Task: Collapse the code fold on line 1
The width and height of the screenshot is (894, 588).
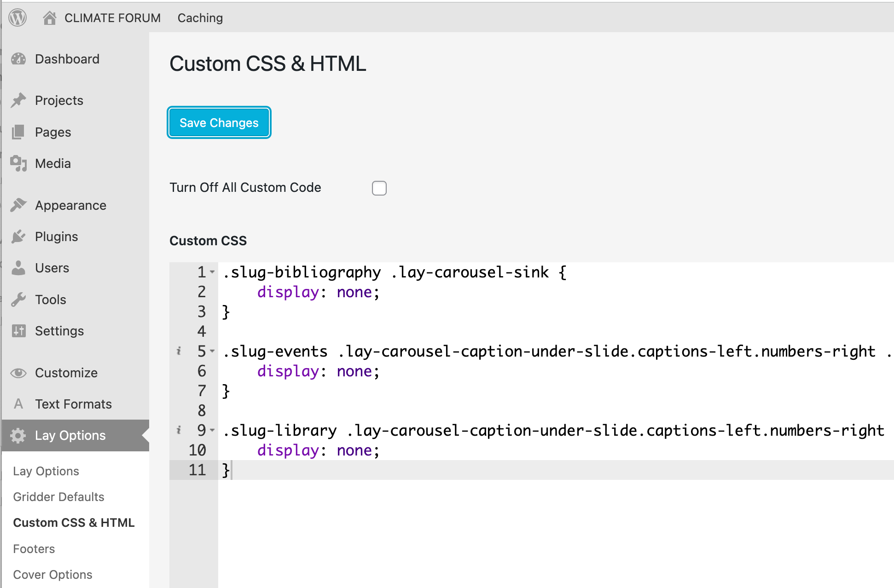Action: tap(212, 272)
